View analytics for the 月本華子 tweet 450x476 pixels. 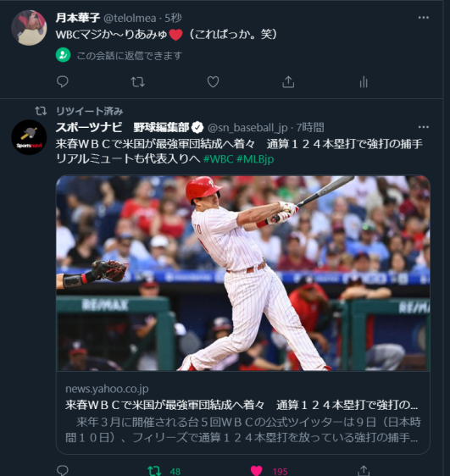[x=364, y=82]
